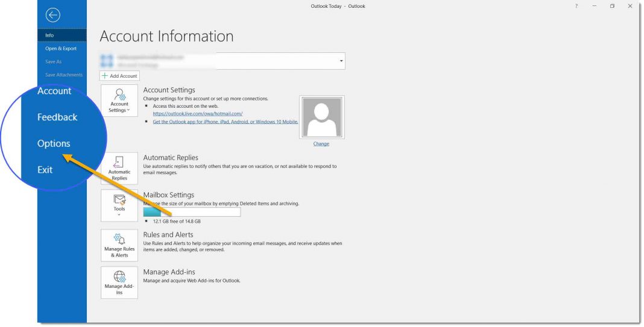The height and width of the screenshot is (327, 644).
Task: Open the outlook.live.com hotmail link
Action: coord(198,114)
